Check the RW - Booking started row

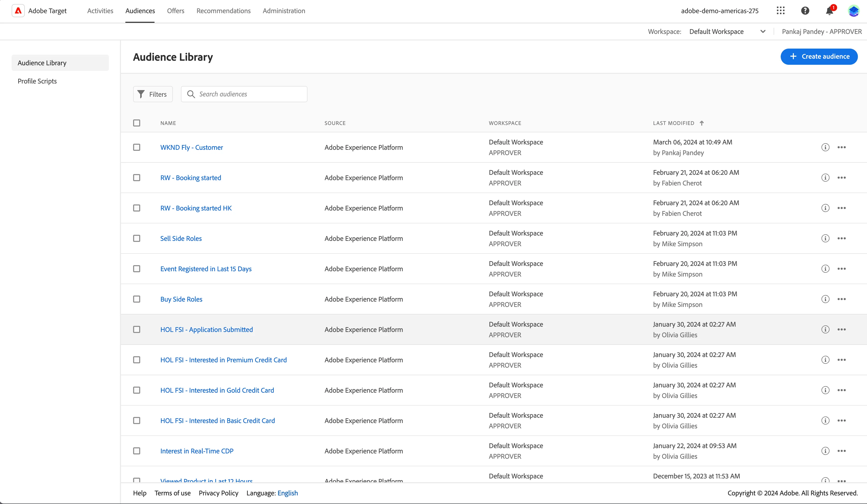pyautogui.click(x=137, y=178)
